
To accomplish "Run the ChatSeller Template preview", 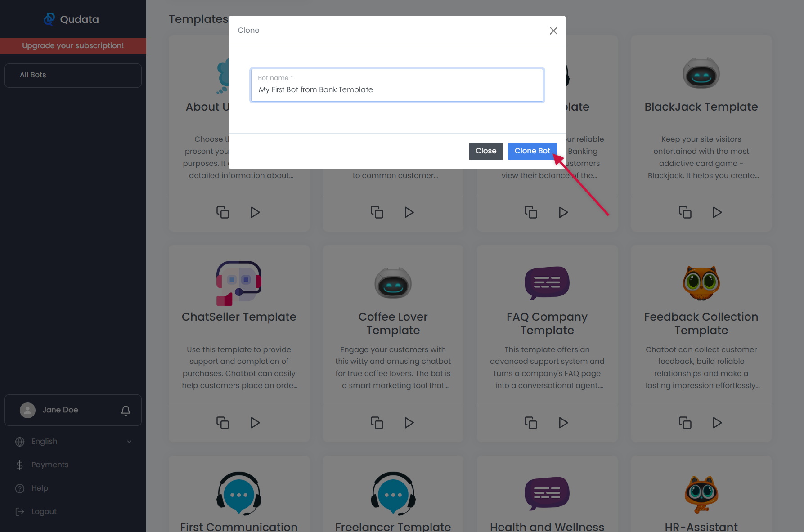I will [255, 423].
